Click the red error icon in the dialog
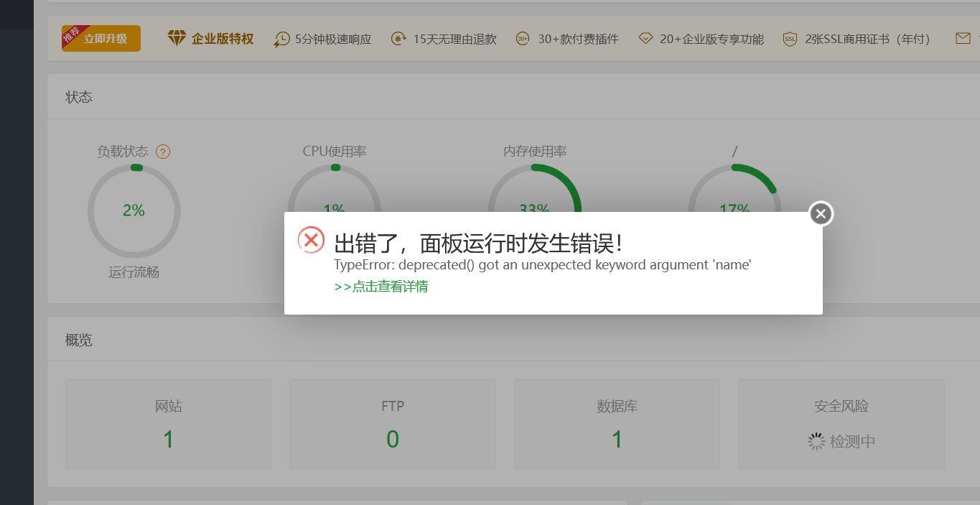This screenshot has height=505, width=980. (310, 241)
